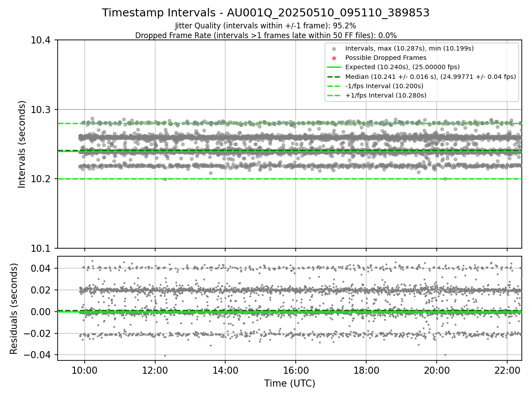The width and height of the screenshot is (532, 399).
Task: Click the 10.1 y-axis tick label
Action: (x=42, y=248)
